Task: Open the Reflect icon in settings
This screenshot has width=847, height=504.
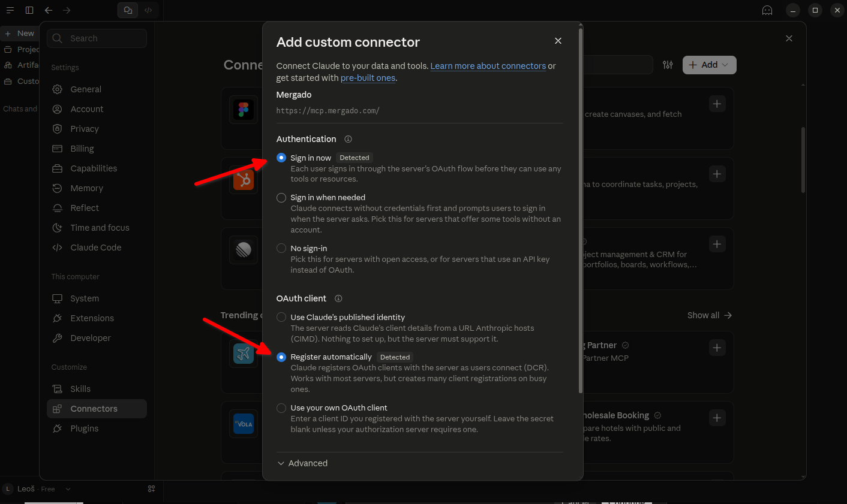Action: [x=58, y=208]
